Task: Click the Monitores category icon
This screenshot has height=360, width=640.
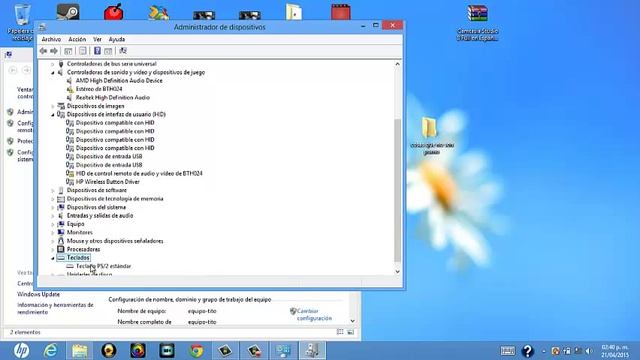Action: [x=61, y=232]
